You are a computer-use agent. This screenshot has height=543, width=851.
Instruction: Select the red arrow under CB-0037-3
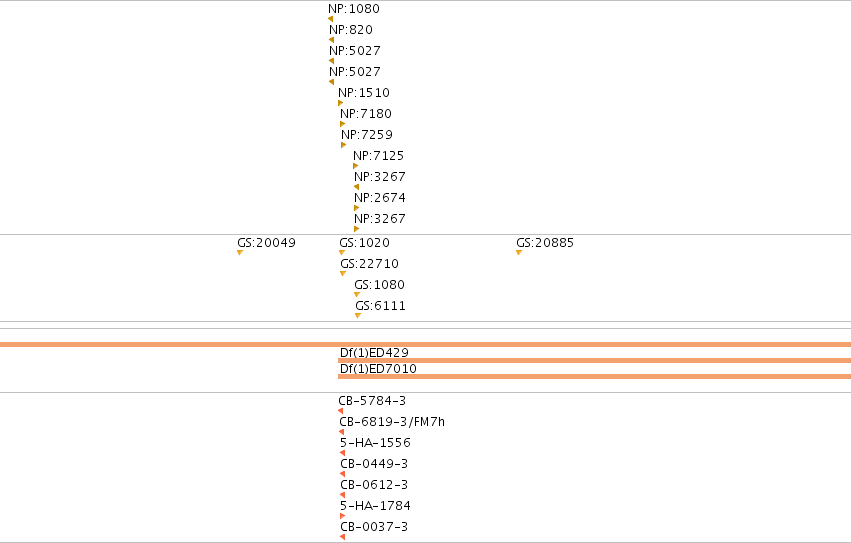[342, 537]
